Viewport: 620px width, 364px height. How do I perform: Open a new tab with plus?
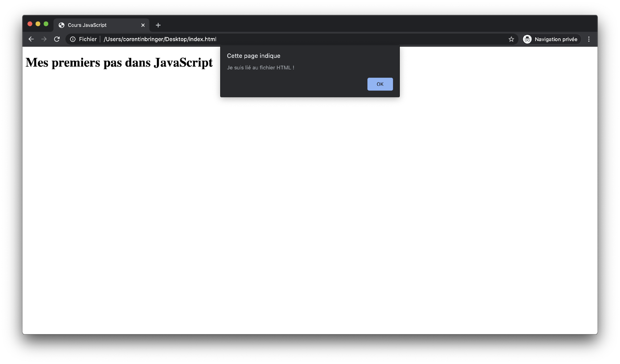158,25
